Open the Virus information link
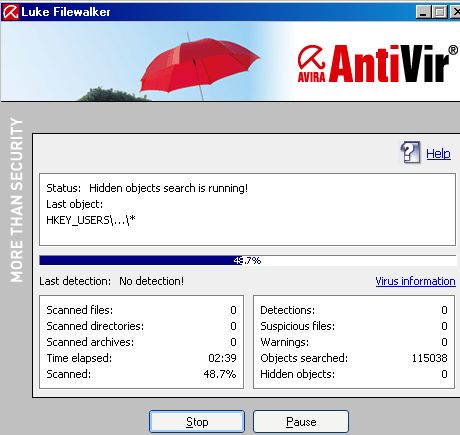Image resolution: width=460 pixels, height=435 pixels. [415, 281]
